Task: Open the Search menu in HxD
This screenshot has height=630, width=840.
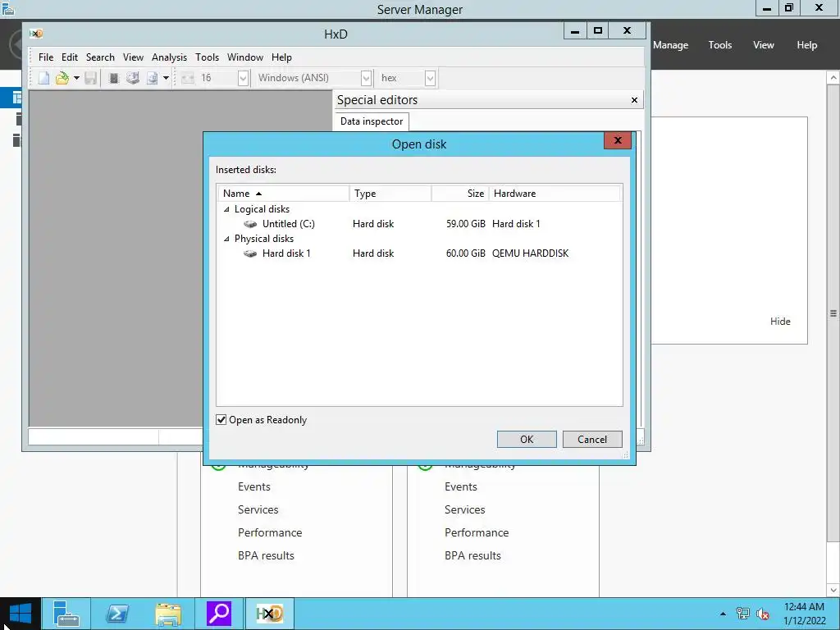Action: point(100,57)
